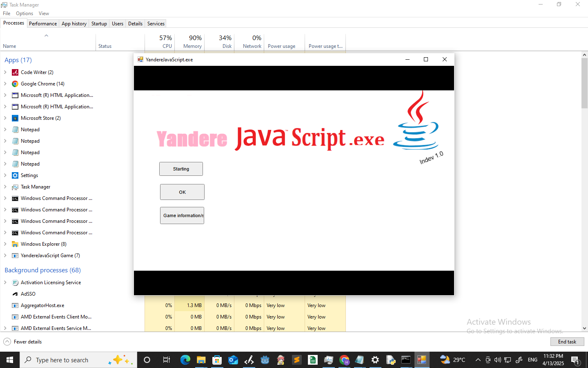
Task: Open Command Prompt from the taskbar
Action: pos(406,360)
